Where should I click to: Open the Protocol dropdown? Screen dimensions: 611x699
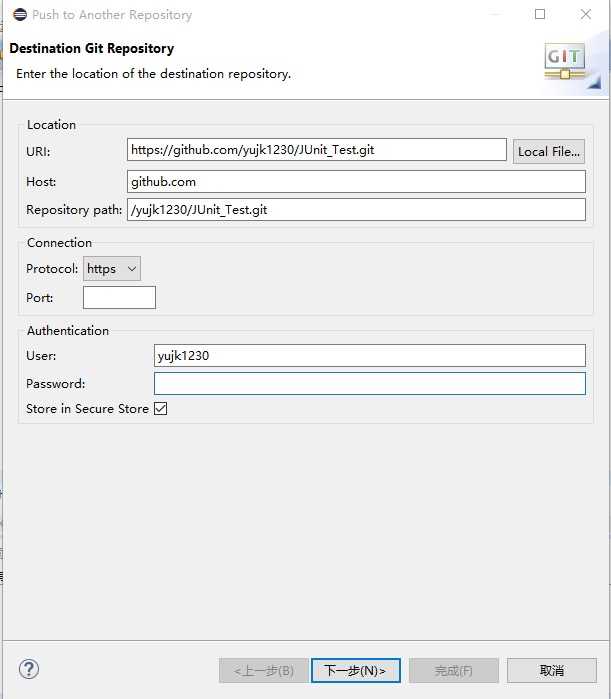click(112, 269)
